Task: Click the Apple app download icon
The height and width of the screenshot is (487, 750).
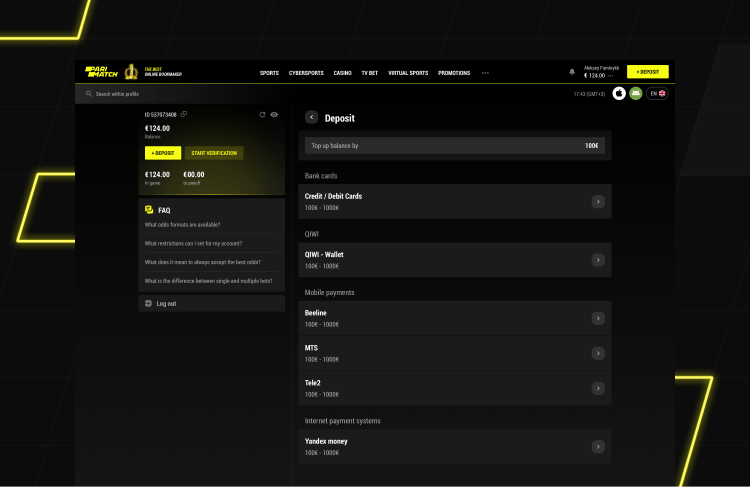Action: [619, 93]
